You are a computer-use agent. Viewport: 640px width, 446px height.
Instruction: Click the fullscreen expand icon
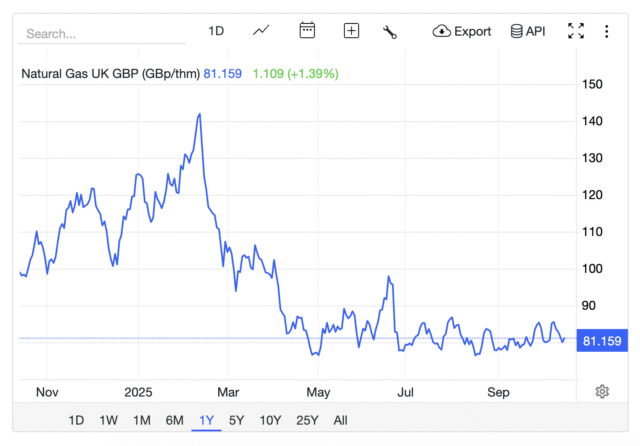(x=576, y=31)
